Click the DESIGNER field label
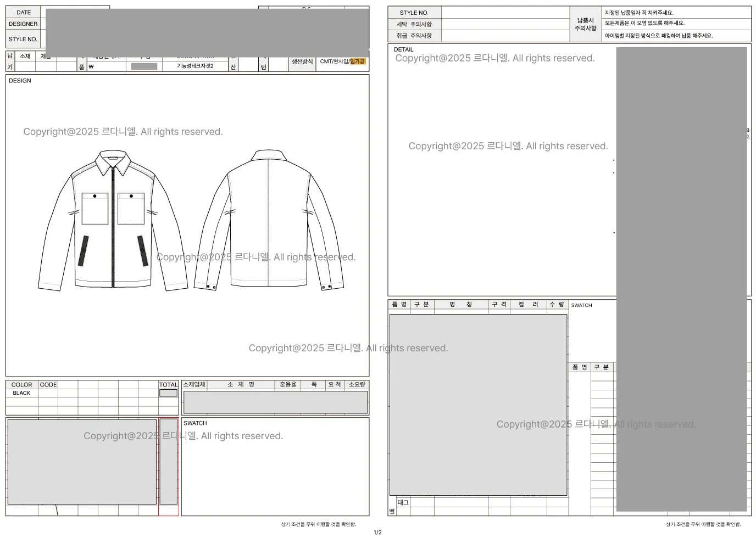 (x=23, y=24)
